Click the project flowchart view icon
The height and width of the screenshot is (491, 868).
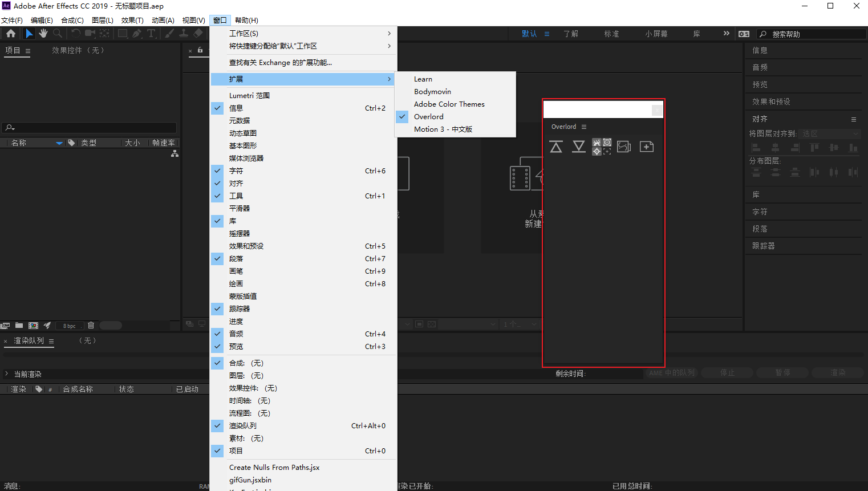coord(175,153)
